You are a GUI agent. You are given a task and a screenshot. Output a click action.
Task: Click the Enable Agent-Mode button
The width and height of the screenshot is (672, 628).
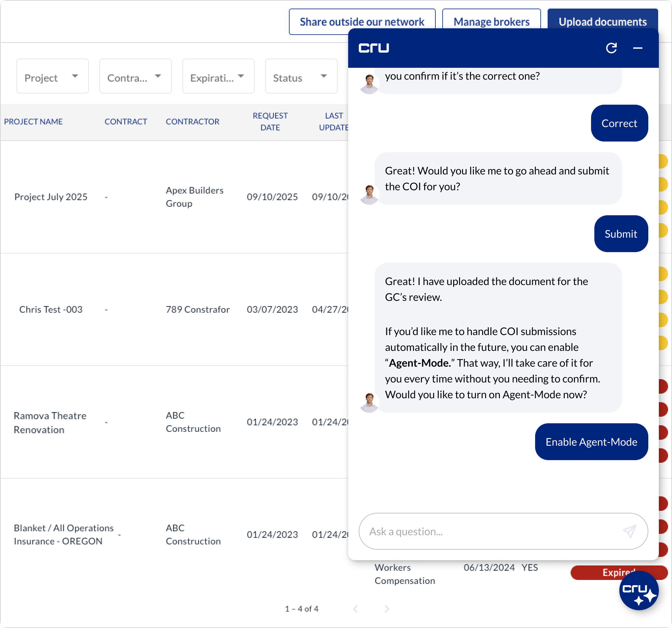[x=591, y=442]
